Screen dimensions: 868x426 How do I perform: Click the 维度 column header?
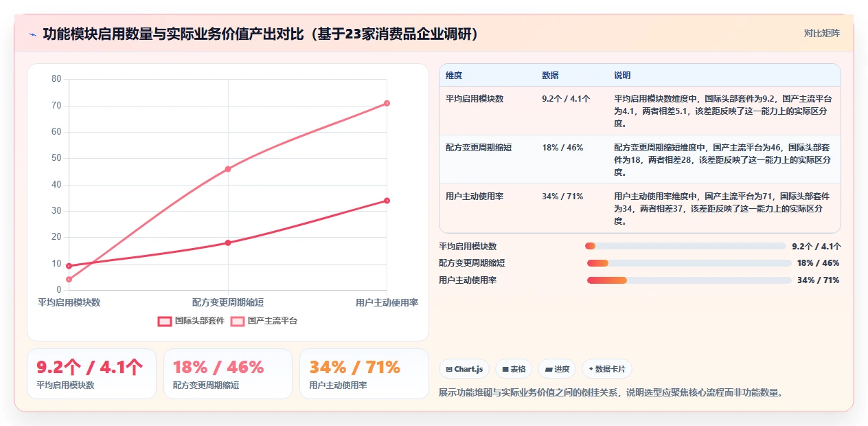coord(454,76)
